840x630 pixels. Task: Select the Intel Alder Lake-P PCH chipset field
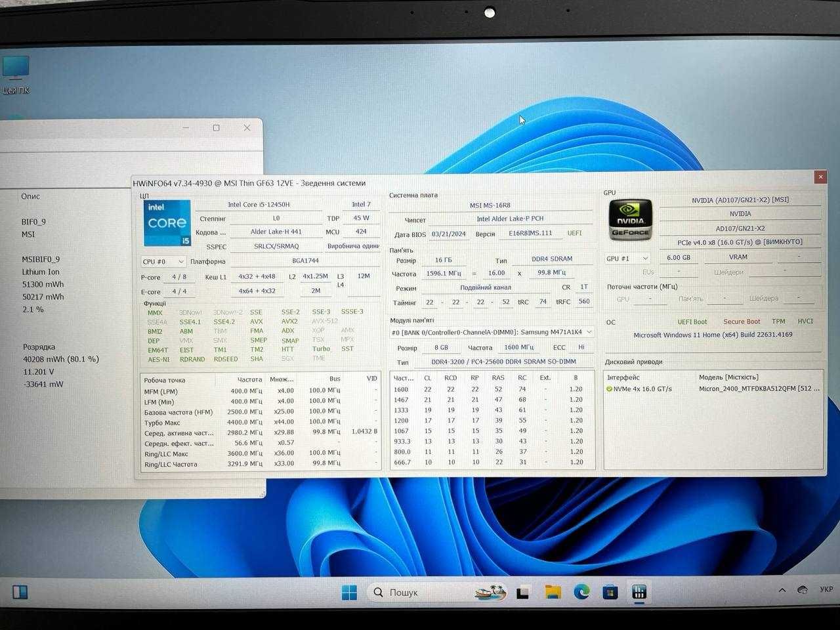pos(510,219)
